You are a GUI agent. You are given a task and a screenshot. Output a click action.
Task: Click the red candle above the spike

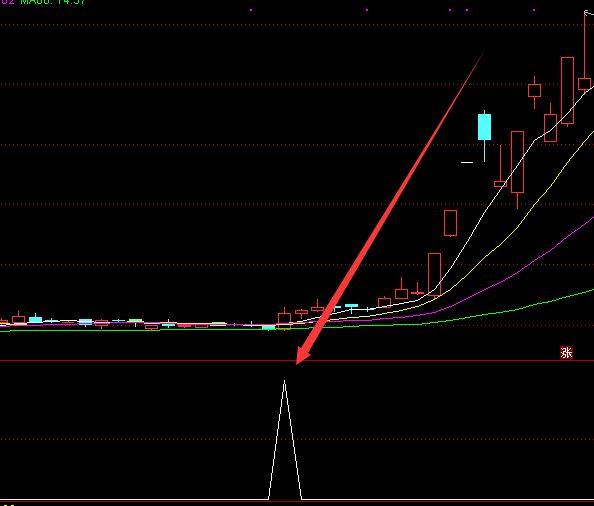click(284, 317)
